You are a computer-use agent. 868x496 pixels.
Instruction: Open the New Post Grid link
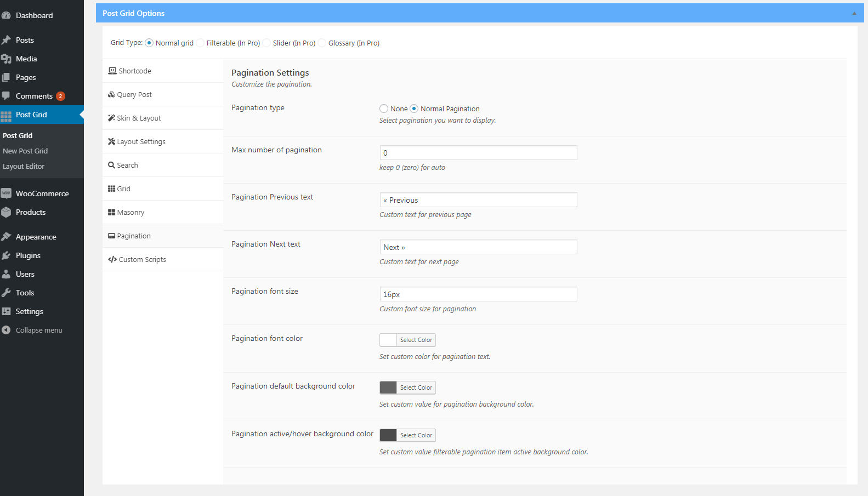(25, 151)
